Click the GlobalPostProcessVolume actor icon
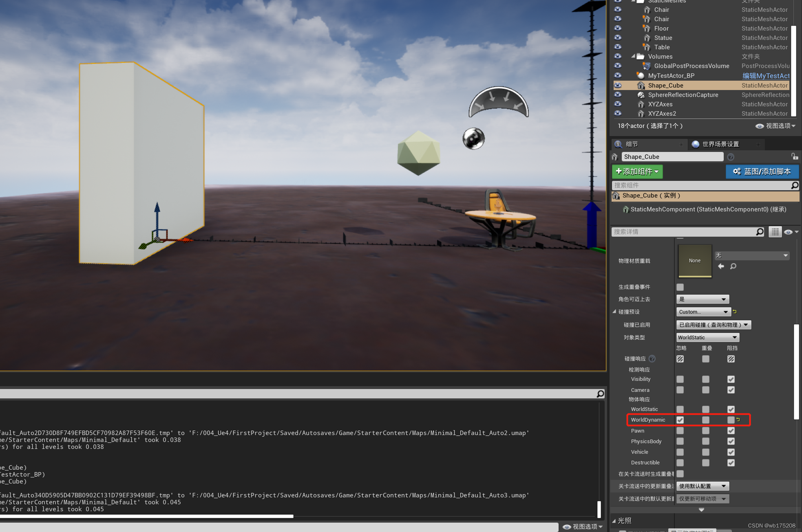Image resolution: width=802 pixels, height=532 pixels. click(x=647, y=66)
